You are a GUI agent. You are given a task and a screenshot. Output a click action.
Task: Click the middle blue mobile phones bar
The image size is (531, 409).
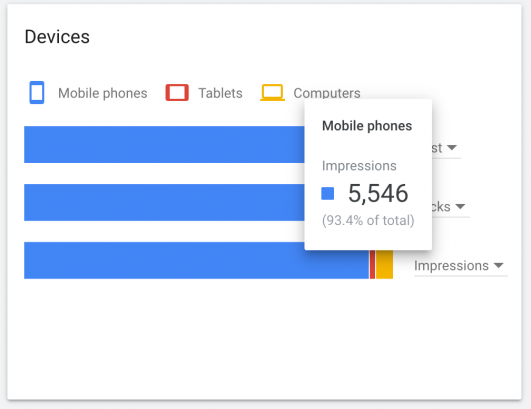click(164, 202)
